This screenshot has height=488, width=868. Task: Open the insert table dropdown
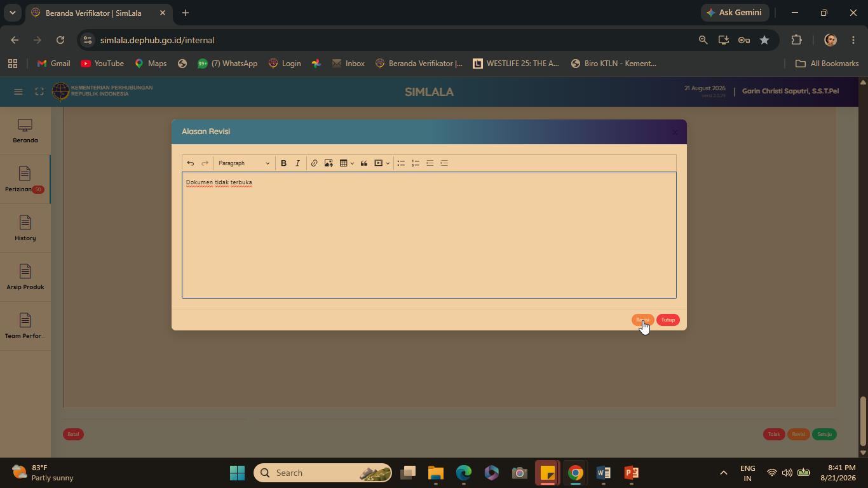[346, 163]
